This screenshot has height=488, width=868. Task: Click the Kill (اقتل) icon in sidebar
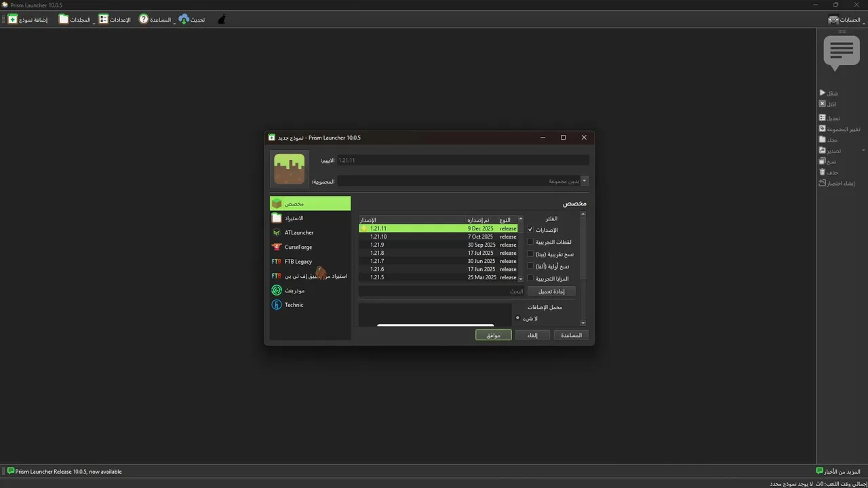823,104
